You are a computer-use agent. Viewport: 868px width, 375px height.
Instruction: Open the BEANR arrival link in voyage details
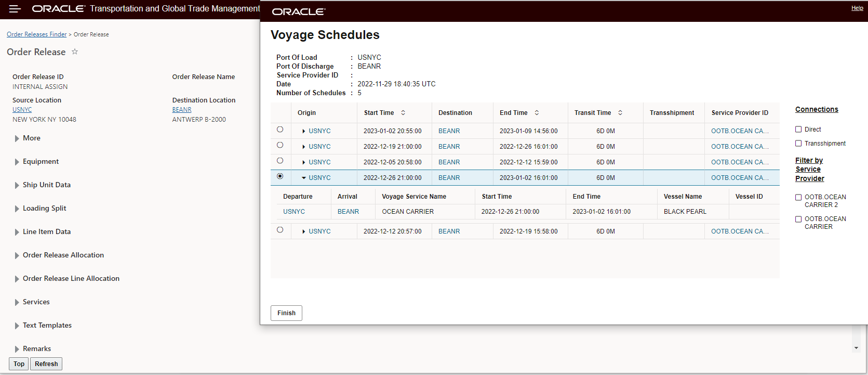tap(348, 212)
